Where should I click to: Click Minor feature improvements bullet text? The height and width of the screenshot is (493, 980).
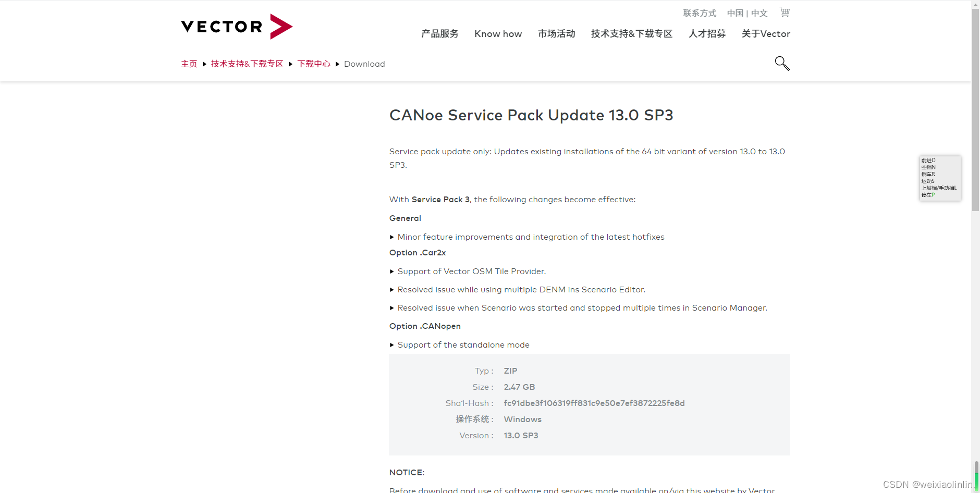[531, 237]
